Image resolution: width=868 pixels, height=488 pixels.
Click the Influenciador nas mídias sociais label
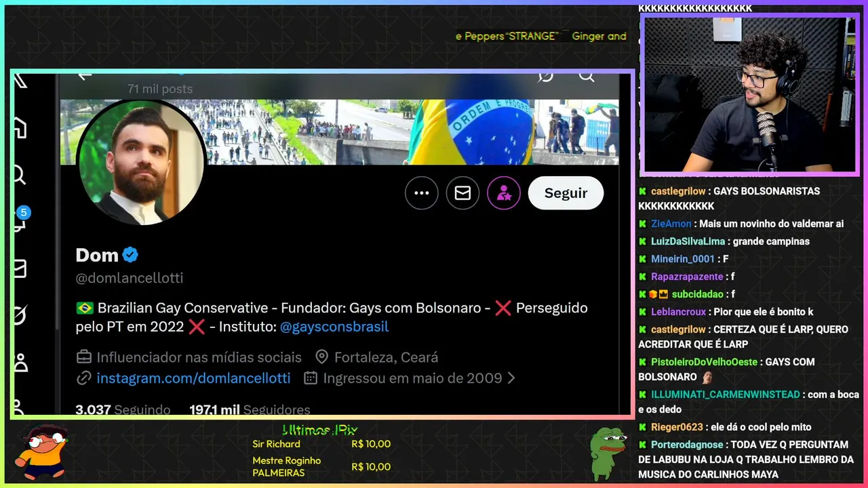tap(199, 357)
